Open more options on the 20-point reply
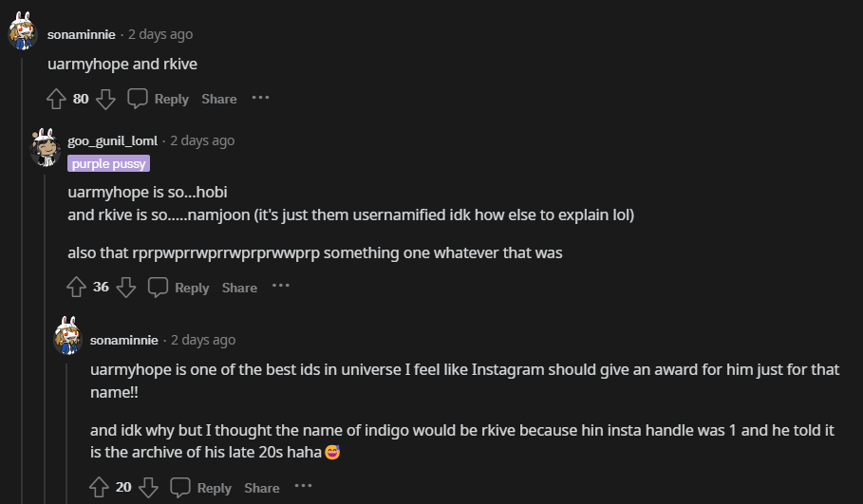This screenshot has width=863, height=504. point(303,486)
